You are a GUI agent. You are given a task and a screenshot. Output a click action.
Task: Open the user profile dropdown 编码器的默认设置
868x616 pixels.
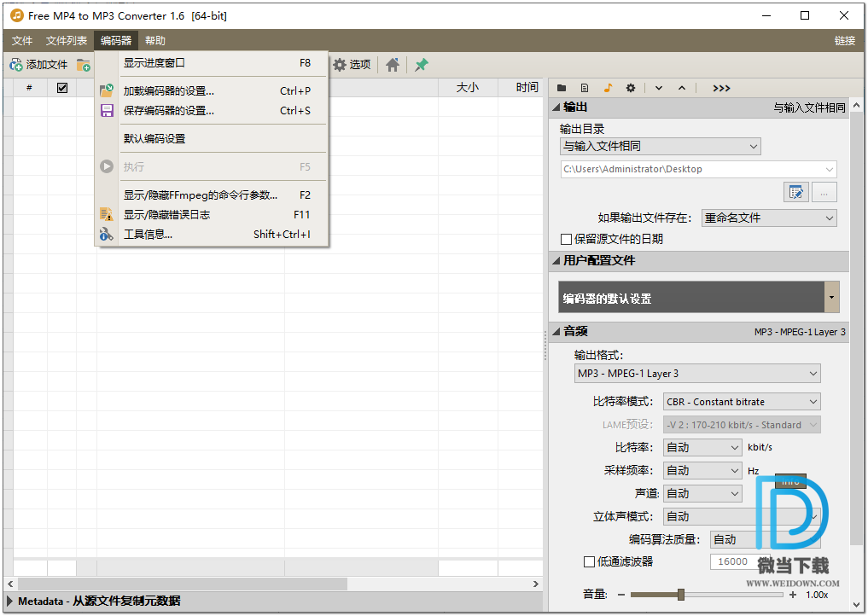click(x=699, y=297)
